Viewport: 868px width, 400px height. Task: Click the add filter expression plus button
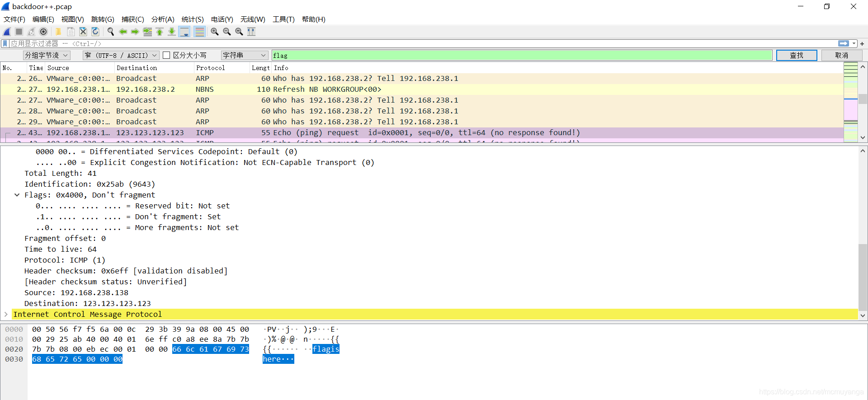click(x=862, y=44)
